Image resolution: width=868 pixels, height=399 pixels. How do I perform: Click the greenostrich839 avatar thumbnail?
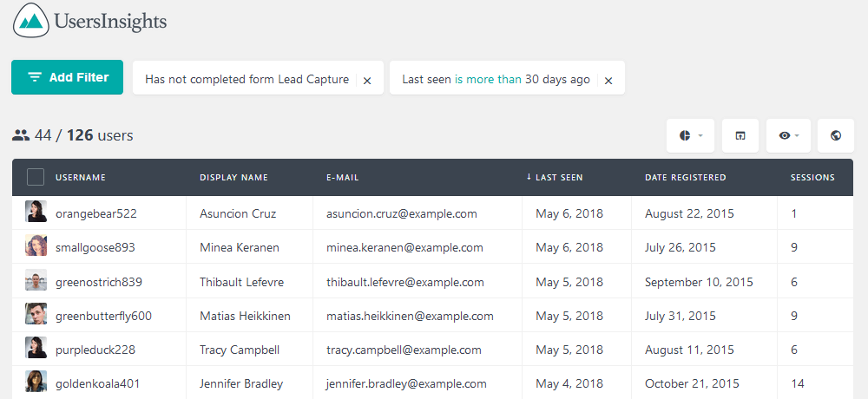(x=36, y=280)
